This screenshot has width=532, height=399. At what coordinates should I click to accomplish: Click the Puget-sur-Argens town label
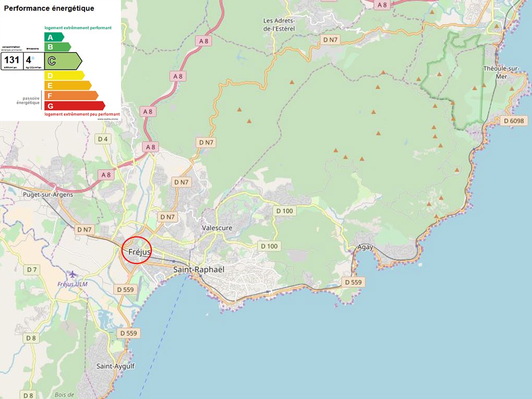[x=47, y=195]
